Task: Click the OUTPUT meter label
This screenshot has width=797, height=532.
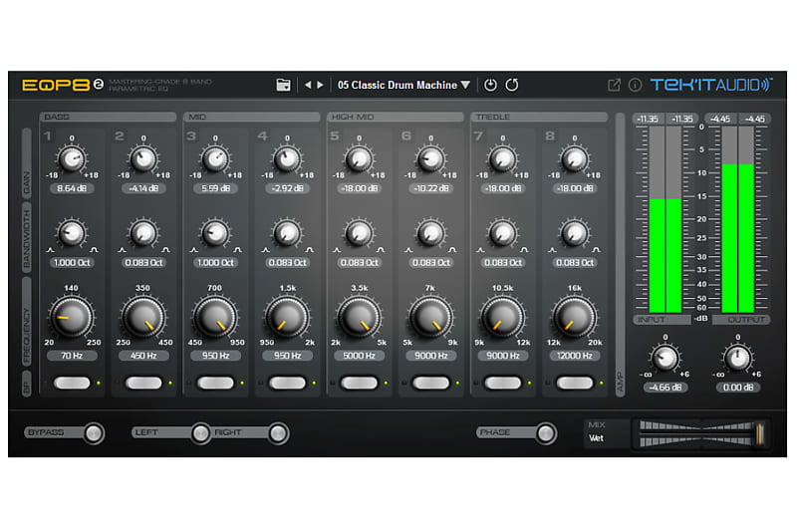Action: pos(741,320)
